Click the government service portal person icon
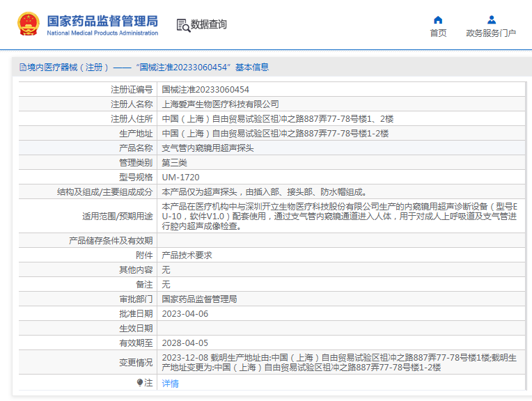 click(x=492, y=20)
